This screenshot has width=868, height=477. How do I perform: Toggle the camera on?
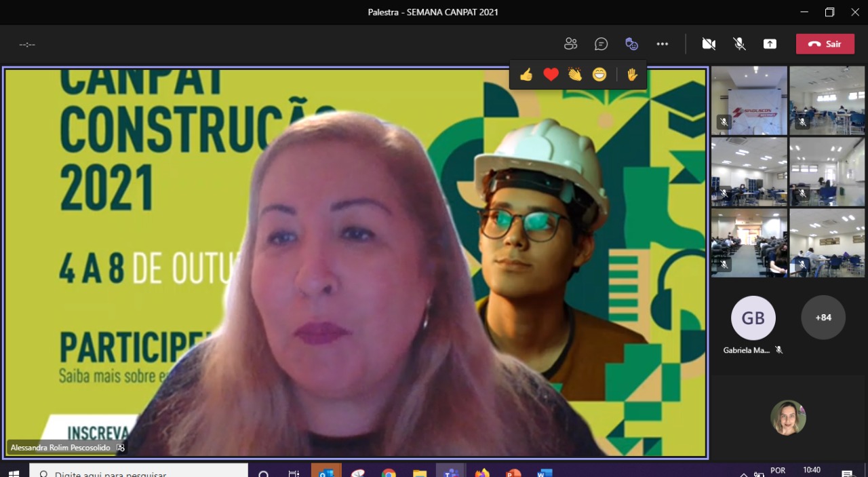click(709, 44)
